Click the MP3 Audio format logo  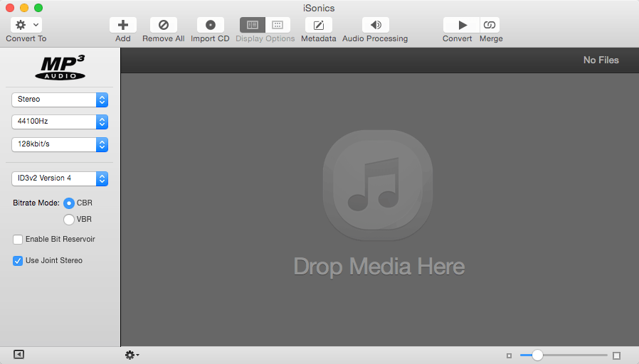pos(60,67)
